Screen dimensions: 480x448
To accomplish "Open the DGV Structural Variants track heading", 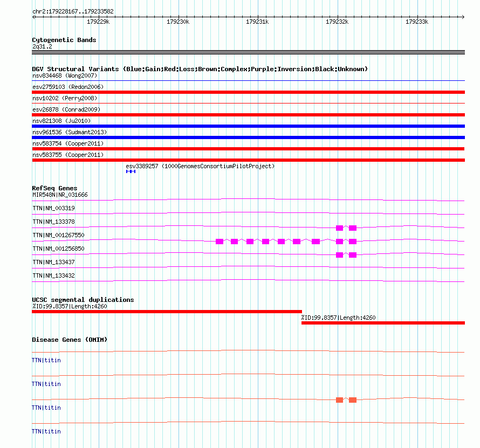I will (x=200, y=69).
